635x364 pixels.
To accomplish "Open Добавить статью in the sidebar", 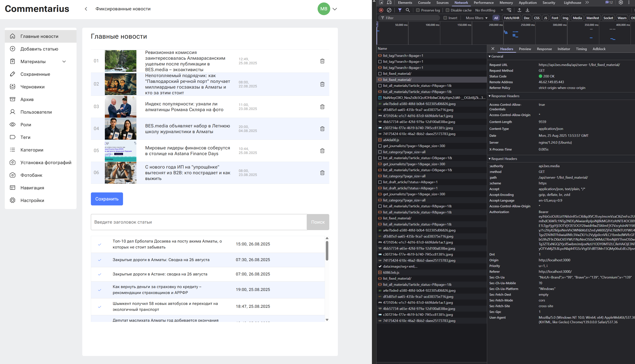I will pos(39,49).
